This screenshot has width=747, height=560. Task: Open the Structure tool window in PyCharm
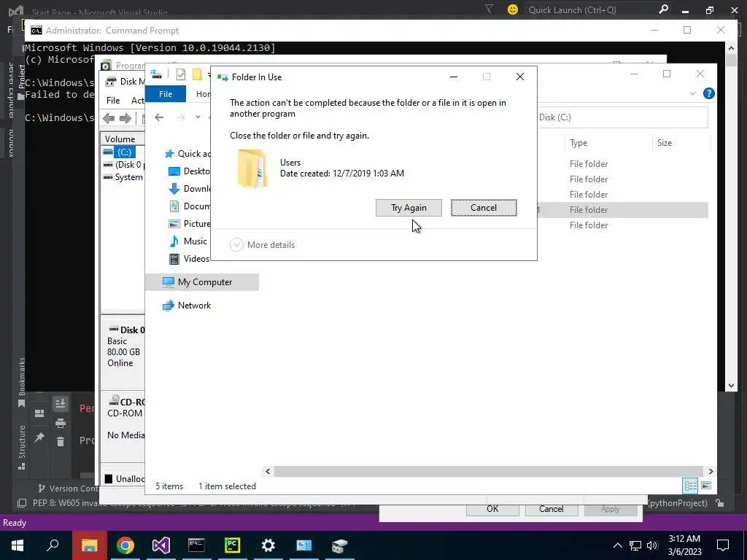pyautogui.click(x=21, y=447)
